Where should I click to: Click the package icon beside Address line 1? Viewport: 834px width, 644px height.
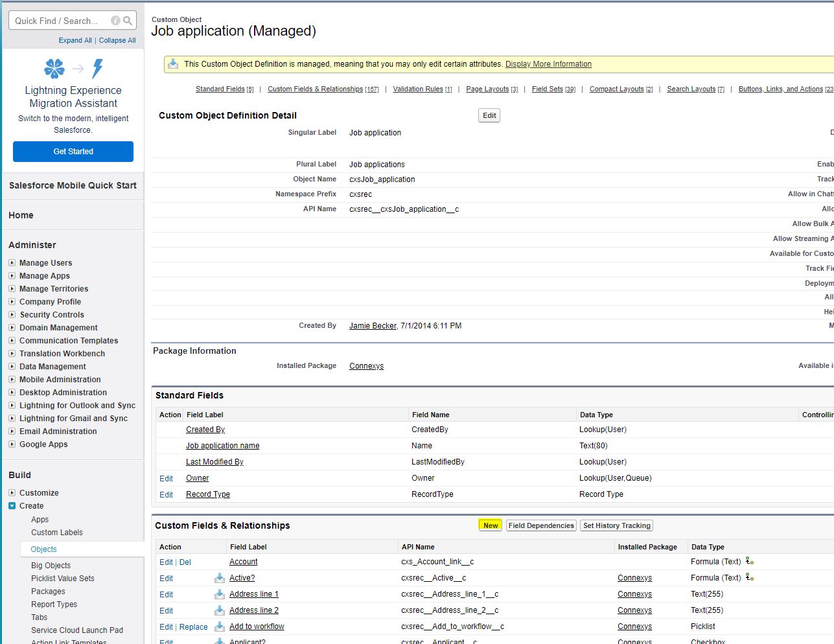(220, 594)
